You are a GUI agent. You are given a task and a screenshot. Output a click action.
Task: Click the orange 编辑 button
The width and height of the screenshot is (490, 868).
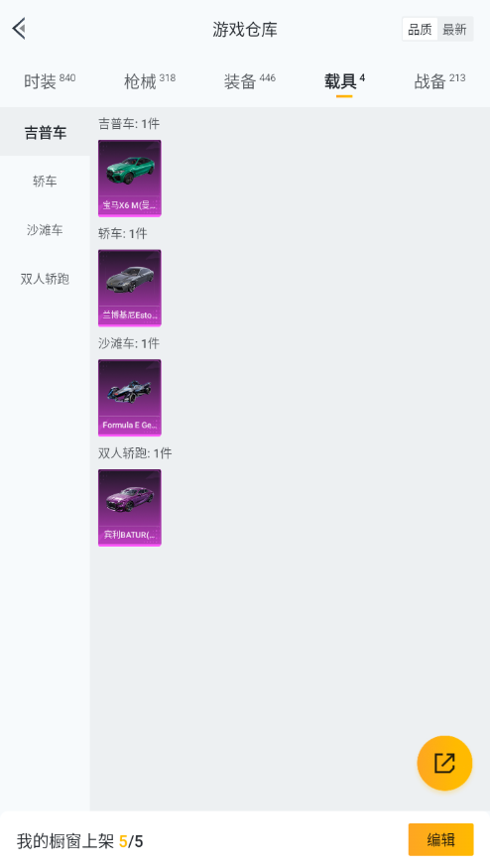[x=440, y=840]
